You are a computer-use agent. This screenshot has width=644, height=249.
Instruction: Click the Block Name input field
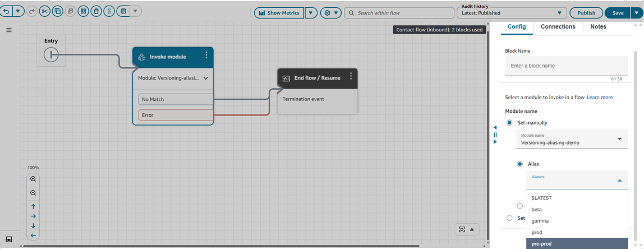pos(565,66)
